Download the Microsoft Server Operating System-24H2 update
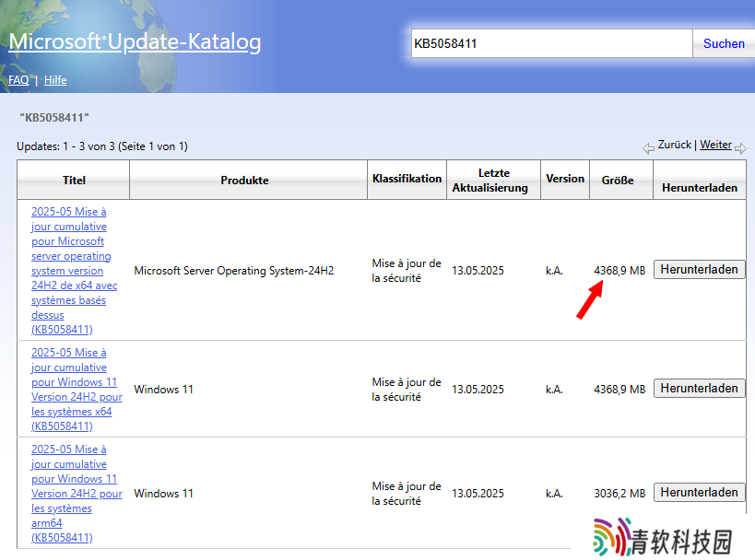Viewport: 755px width, 560px height. tap(699, 270)
